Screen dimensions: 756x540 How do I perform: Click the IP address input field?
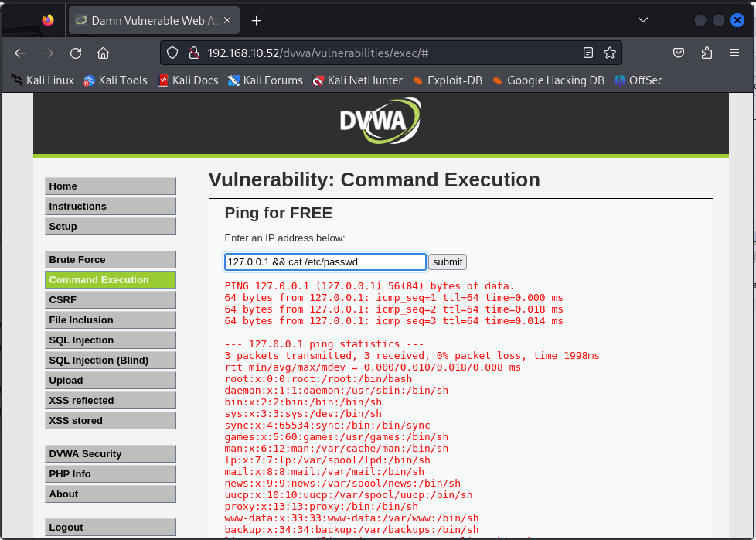click(x=325, y=262)
